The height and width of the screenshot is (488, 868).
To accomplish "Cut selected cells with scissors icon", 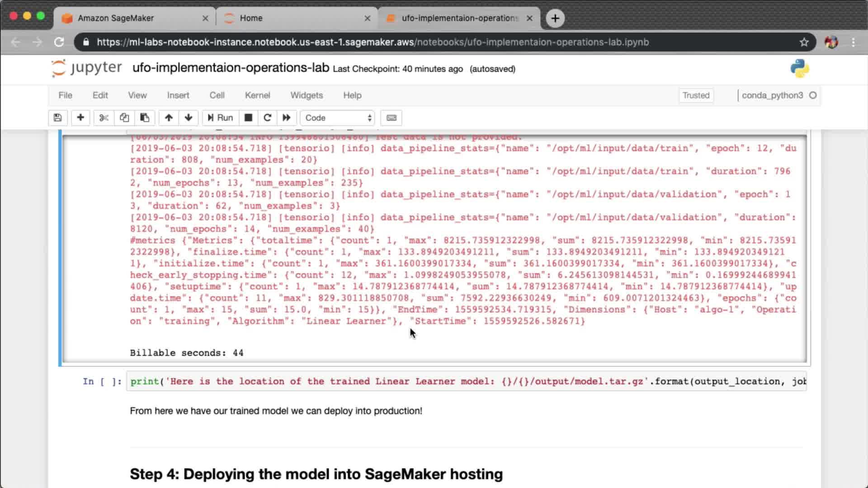I will [104, 118].
